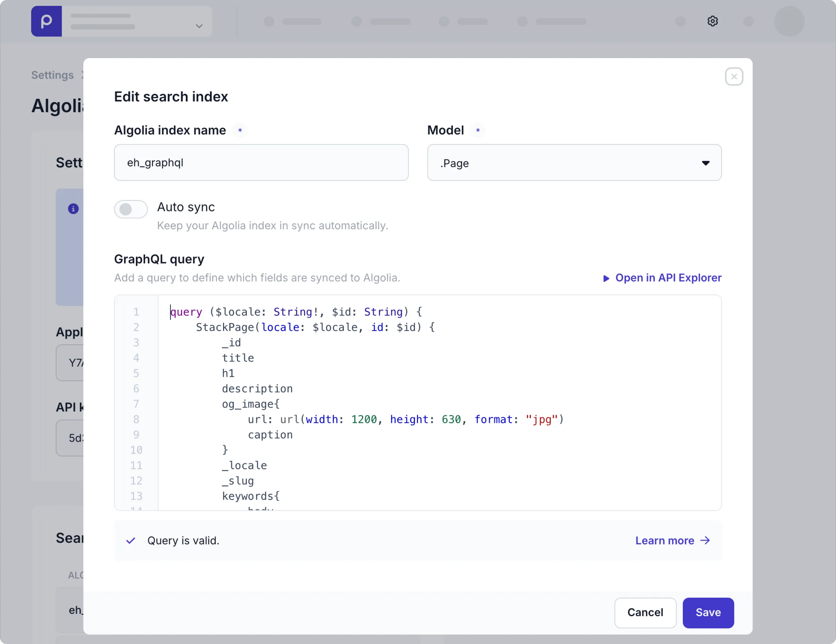Image resolution: width=836 pixels, height=644 pixels.
Task: Click the Open in API Explorer play icon
Action: (x=606, y=278)
